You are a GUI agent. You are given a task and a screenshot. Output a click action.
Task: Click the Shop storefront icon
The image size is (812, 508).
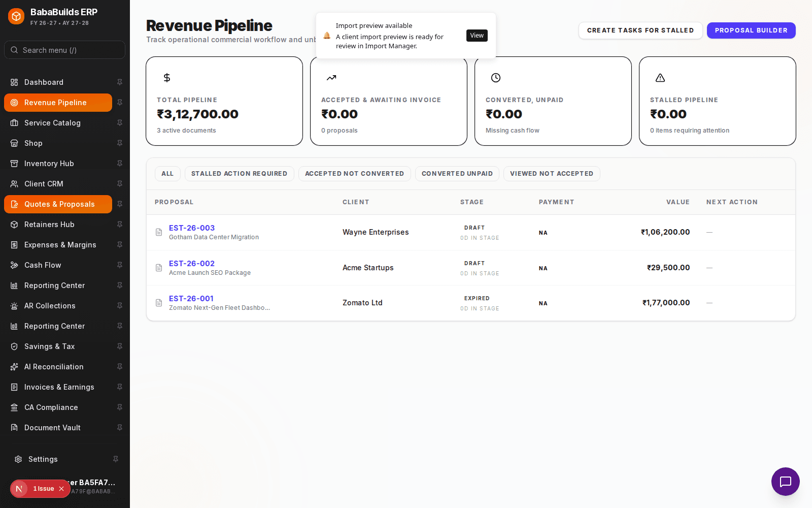coord(14,143)
